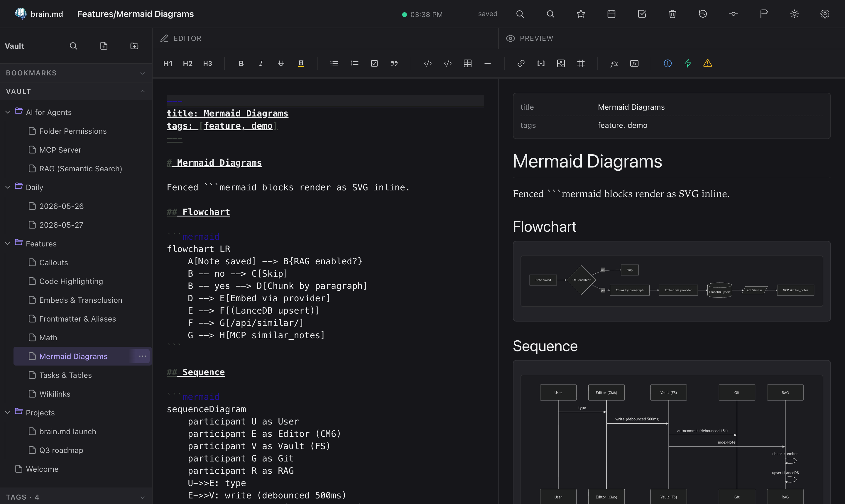Insert block math boxed fx icon
Viewport: 845px width, 504px height.
[634, 63]
